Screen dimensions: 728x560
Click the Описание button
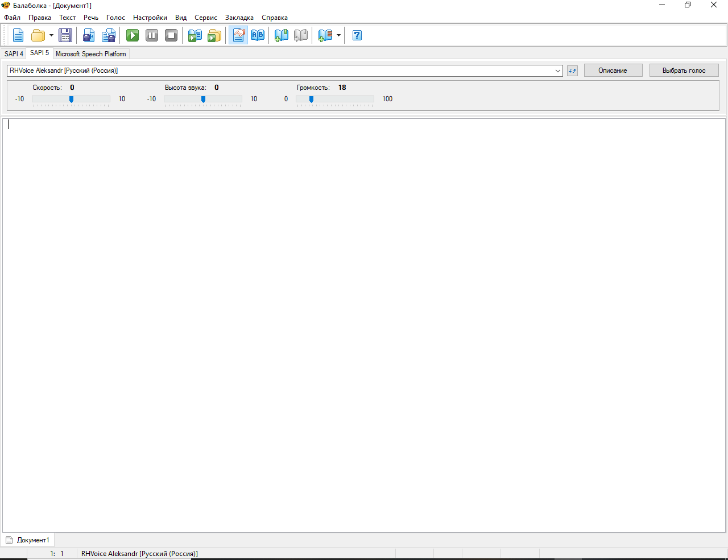[613, 70]
